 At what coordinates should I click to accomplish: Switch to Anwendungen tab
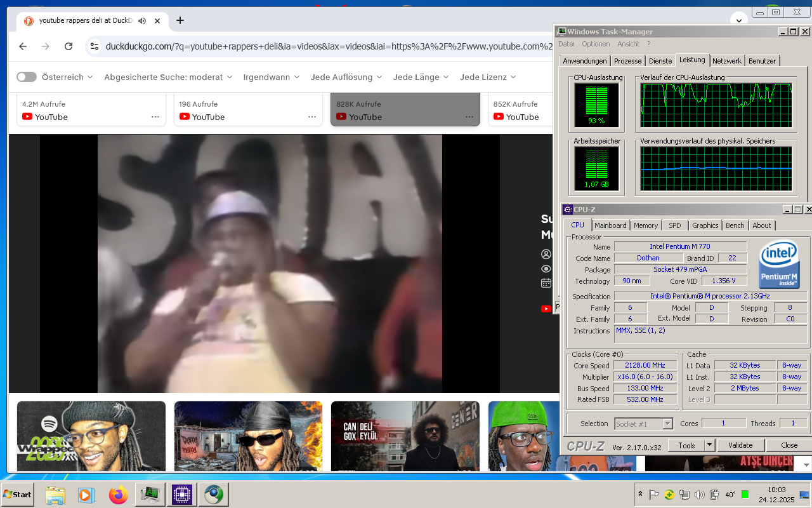click(585, 61)
